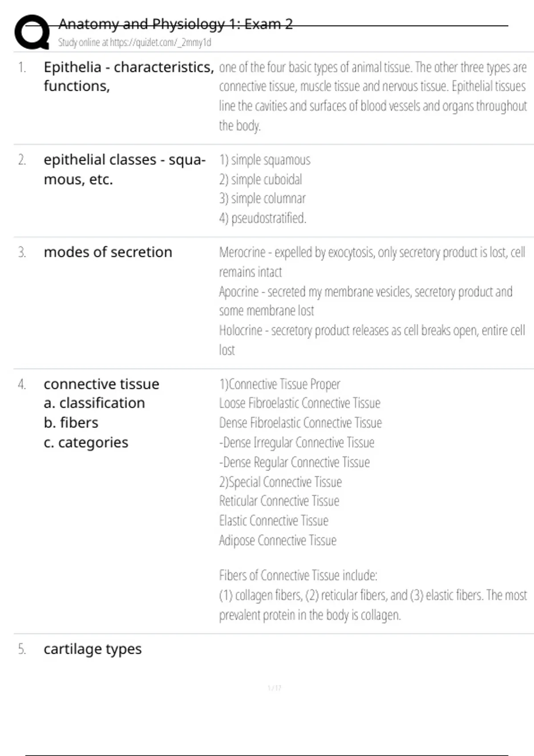This screenshot has width=534, height=756.
Task: Click the Anatomy and Physiology 1 title
Action: [175, 24]
